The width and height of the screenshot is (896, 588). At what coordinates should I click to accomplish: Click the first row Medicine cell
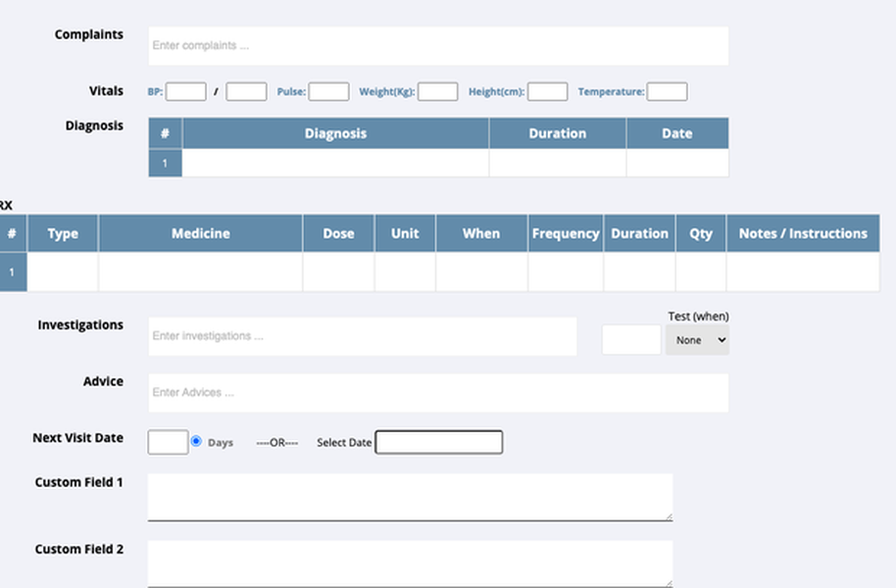[200, 272]
